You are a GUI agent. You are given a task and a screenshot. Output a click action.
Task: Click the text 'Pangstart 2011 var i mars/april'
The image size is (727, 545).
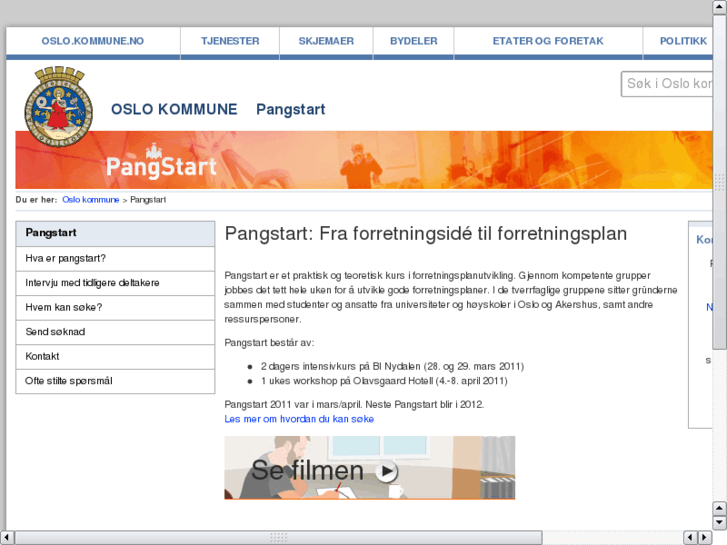[x=293, y=404]
